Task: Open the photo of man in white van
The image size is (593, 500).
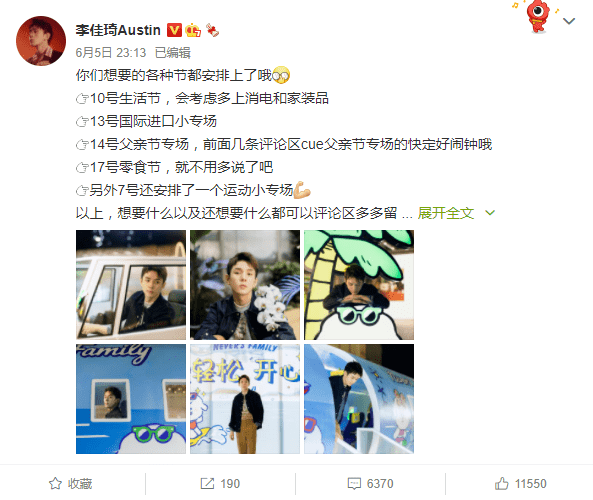Action: [131, 285]
